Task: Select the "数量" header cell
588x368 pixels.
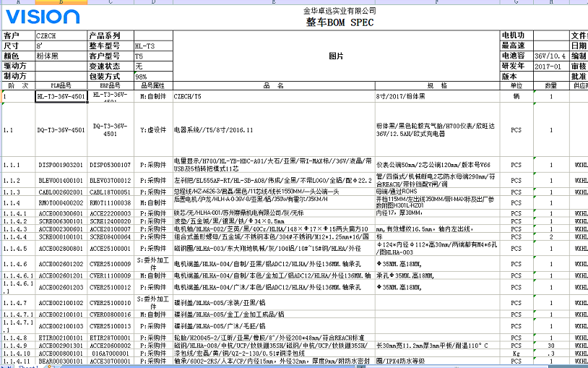Action: [x=551, y=85]
